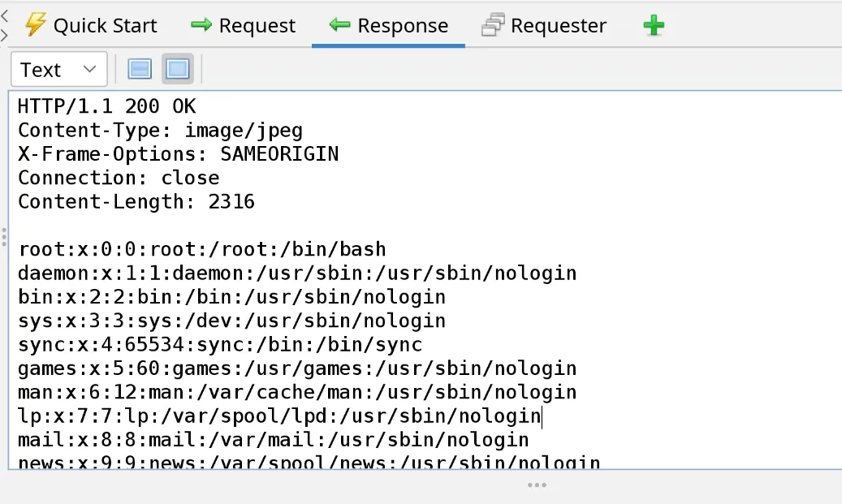842x504 pixels.
Task: Open the Text view format dropdown
Action: (59, 69)
